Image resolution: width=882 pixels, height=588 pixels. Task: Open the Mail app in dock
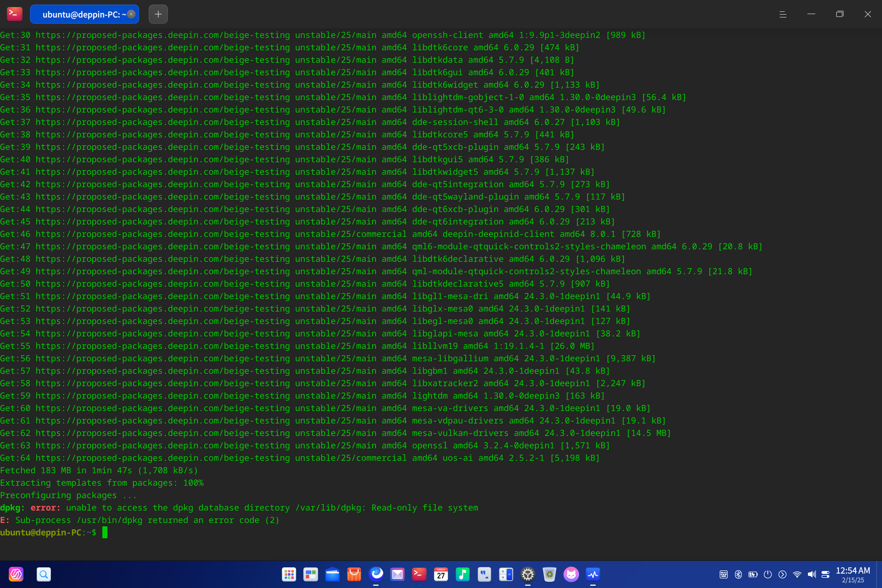pyautogui.click(x=397, y=574)
